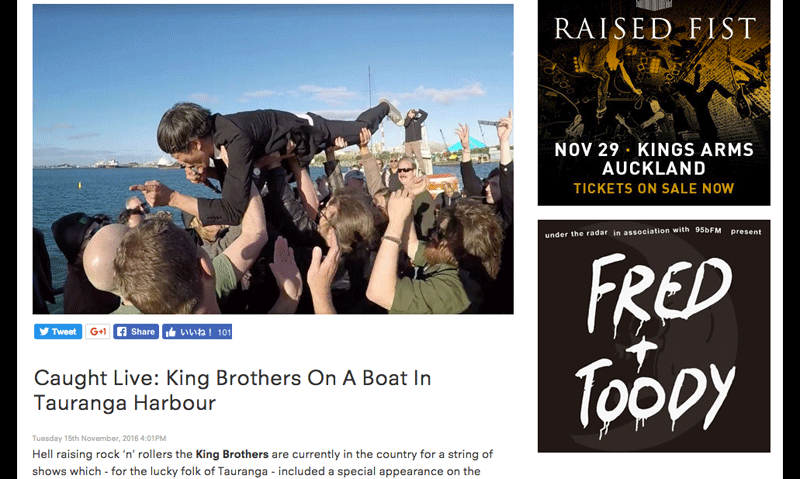Click the bold King Brothers link in article

click(232, 454)
